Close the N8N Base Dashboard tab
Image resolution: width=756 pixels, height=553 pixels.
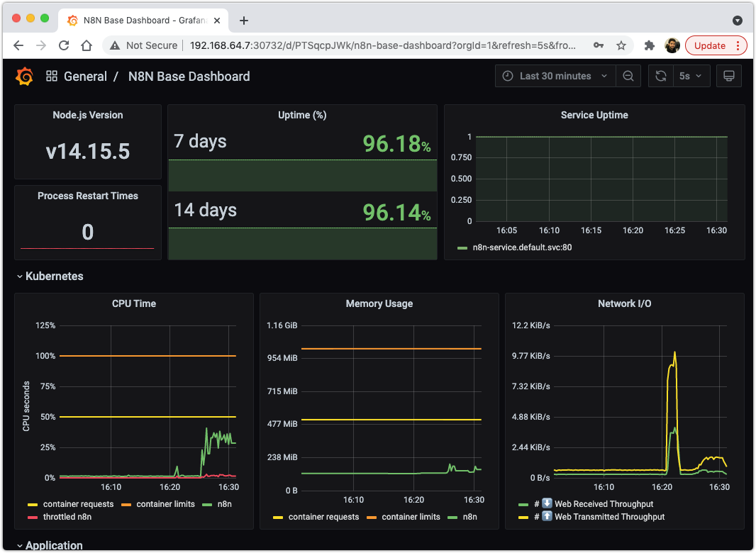tap(217, 21)
